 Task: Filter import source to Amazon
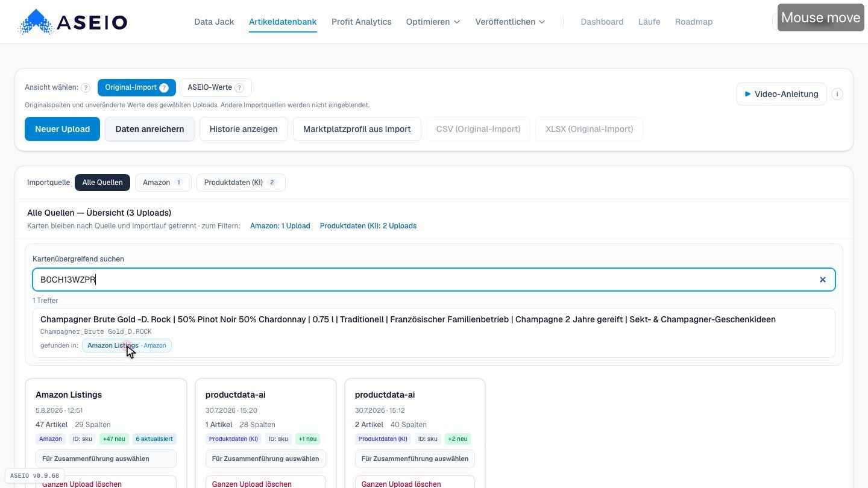[163, 183]
